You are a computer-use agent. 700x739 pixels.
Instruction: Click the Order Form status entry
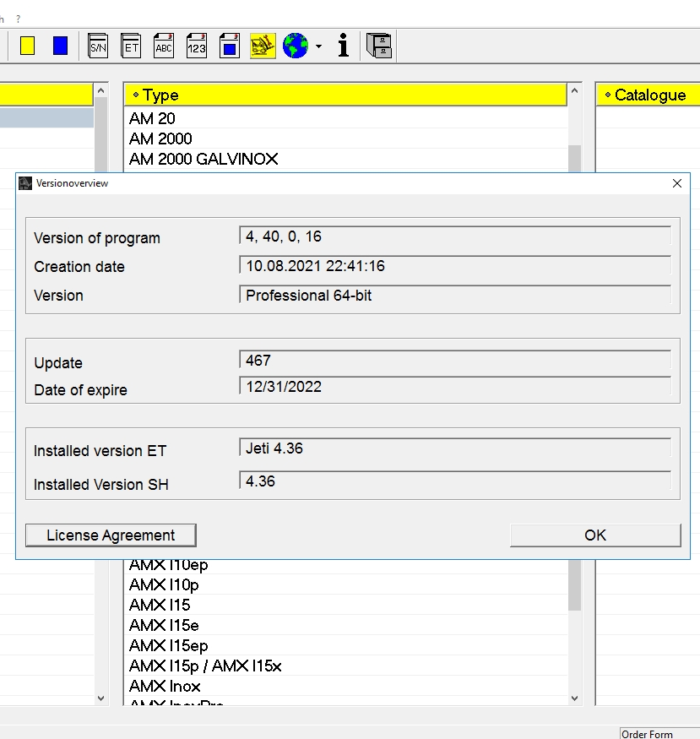point(659,734)
